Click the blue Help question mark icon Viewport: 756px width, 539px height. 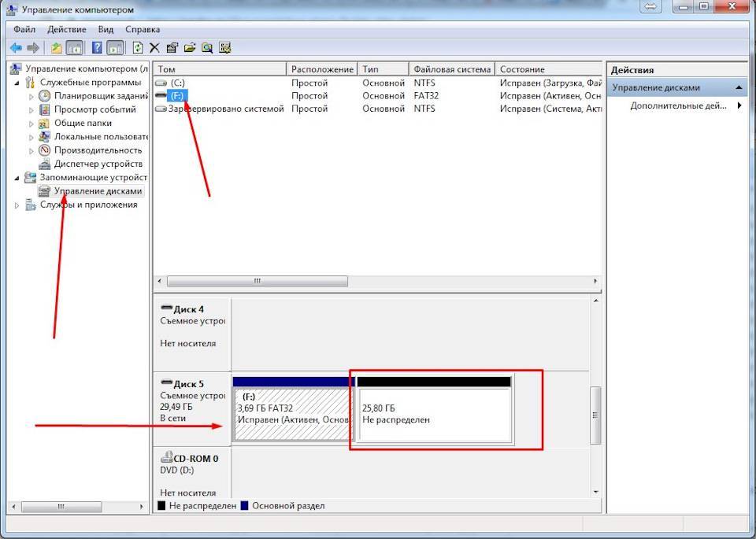tap(98, 48)
